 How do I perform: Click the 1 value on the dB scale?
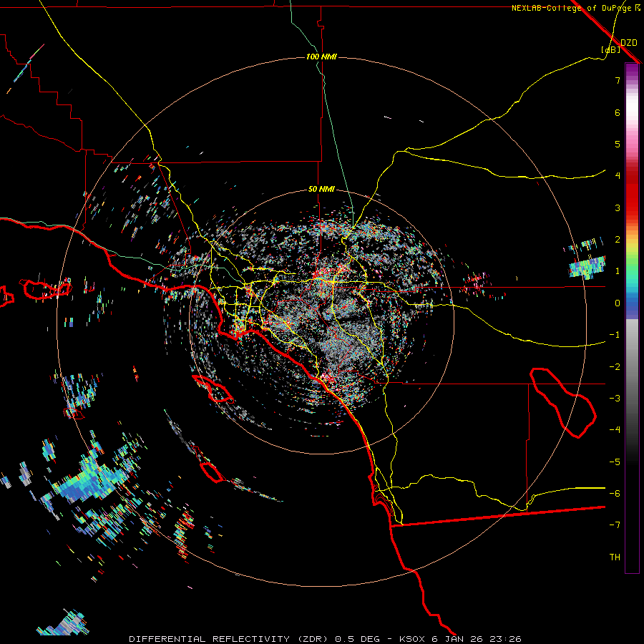tap(618, 271)
